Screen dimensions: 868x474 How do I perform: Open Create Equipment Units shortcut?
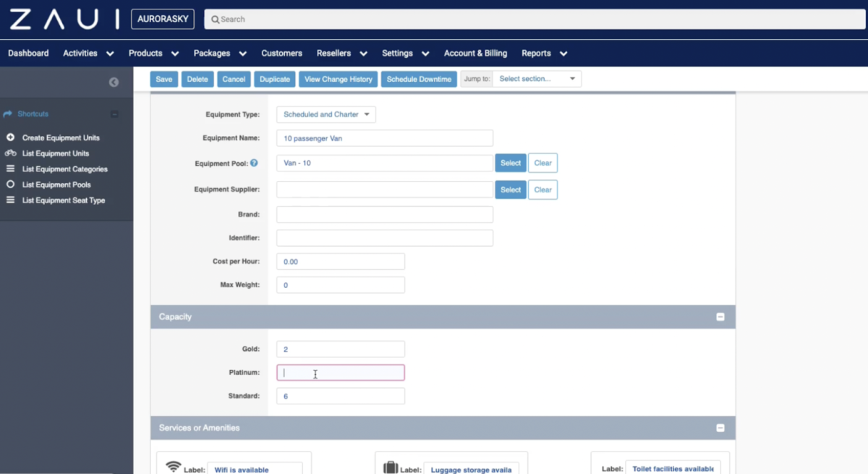coord(61,137)
